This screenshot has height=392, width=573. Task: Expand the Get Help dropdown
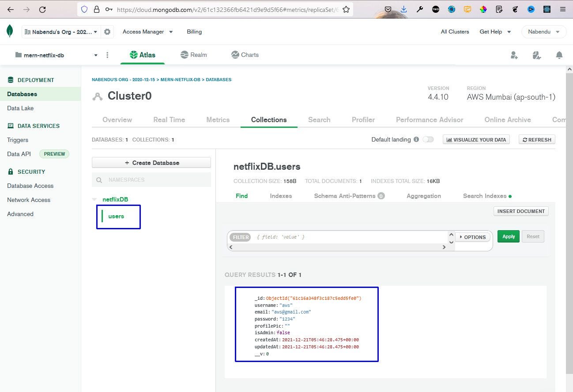coord(495,32)
